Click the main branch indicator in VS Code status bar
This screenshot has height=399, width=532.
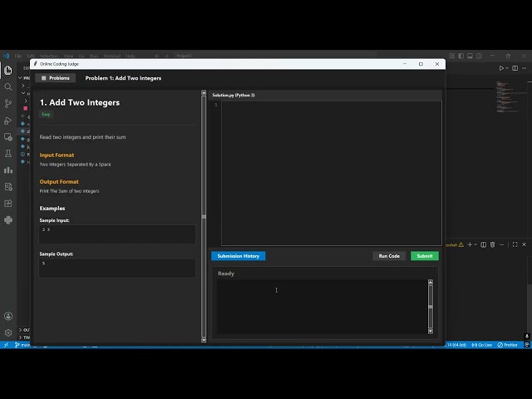(22, 345)
